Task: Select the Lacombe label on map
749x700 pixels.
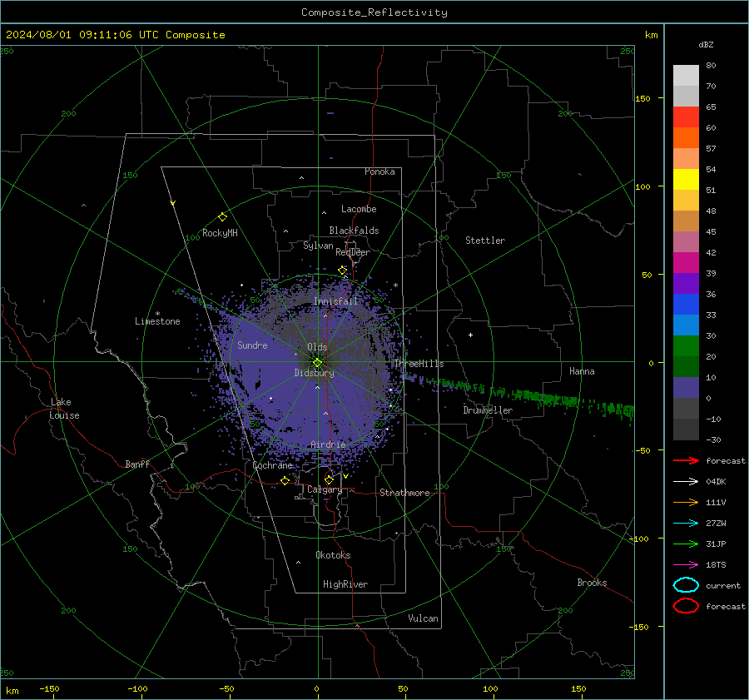Action: [359, 209]
